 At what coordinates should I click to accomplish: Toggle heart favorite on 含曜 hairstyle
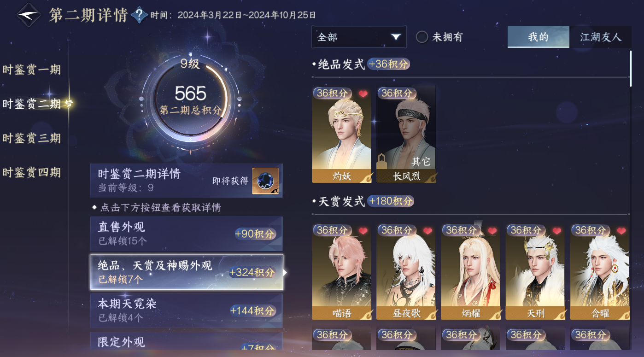click(621, 231)
